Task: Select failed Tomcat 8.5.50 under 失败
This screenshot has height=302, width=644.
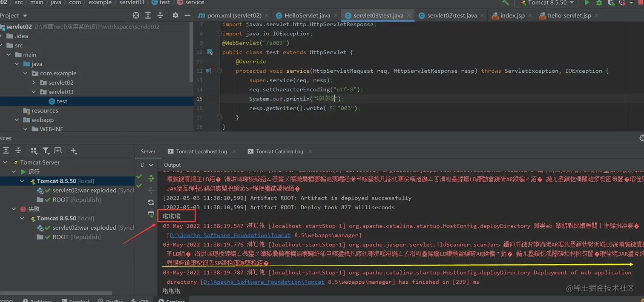Action: [62, 218]
